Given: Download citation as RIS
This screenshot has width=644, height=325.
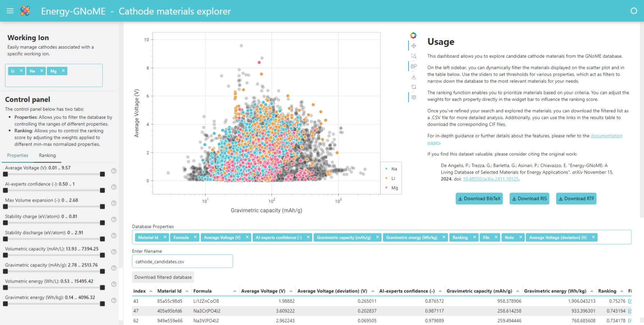Looking at the screenshot, I should [x=529, y=199].
